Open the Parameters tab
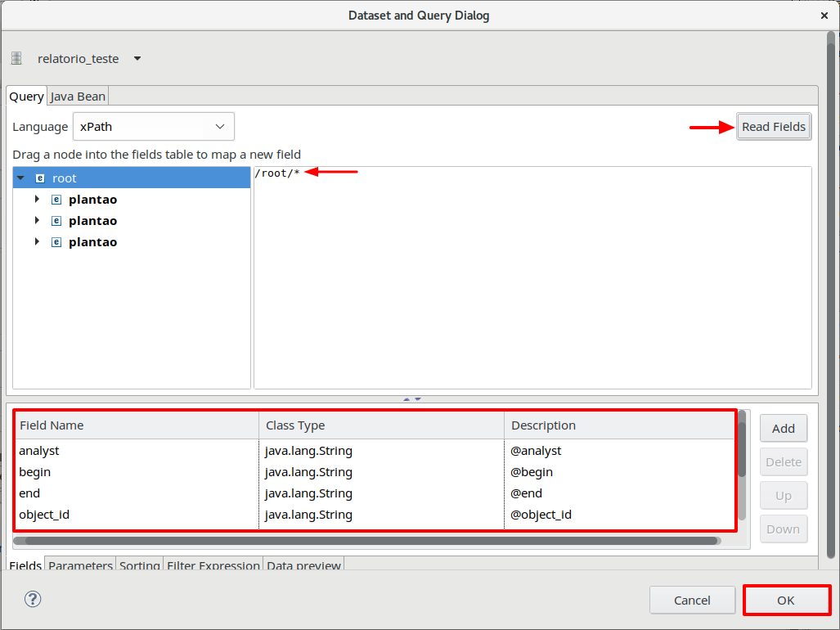Viewport: 840px width, 630px height. pyautogui.click(x=80, y=565)
